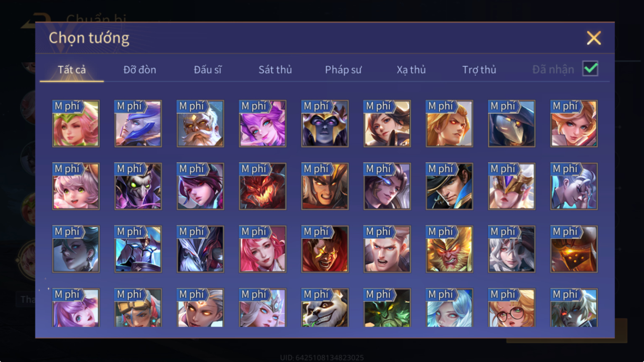This screenshot has width=644, height=362.
Task: Pick the panda hero portrait
Action: 325,307
